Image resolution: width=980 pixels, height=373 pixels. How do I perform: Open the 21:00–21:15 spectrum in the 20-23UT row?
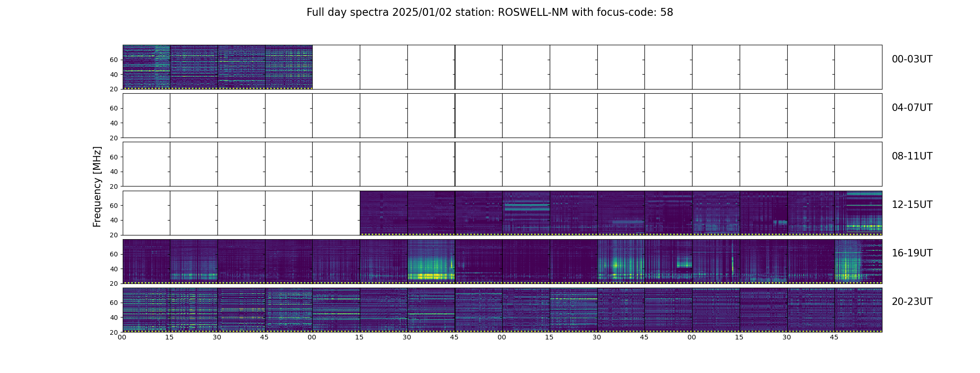click(x=336, y=310)
